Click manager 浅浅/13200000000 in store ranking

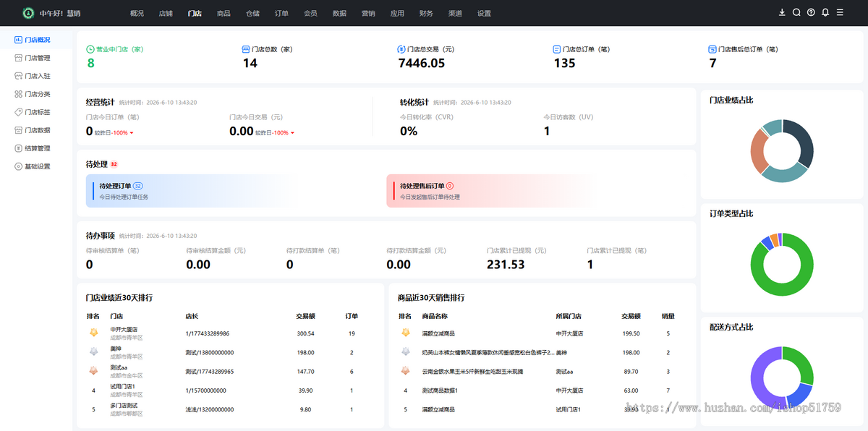(x=210, y=409)
